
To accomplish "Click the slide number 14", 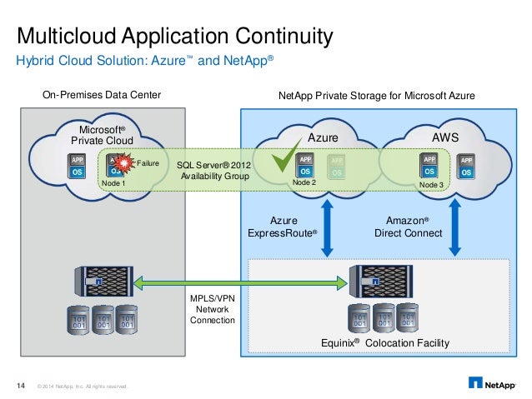I will (21, 386).
